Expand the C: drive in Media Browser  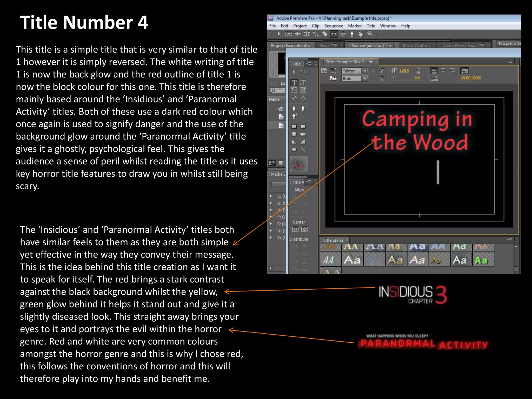[x=271, y=196]
